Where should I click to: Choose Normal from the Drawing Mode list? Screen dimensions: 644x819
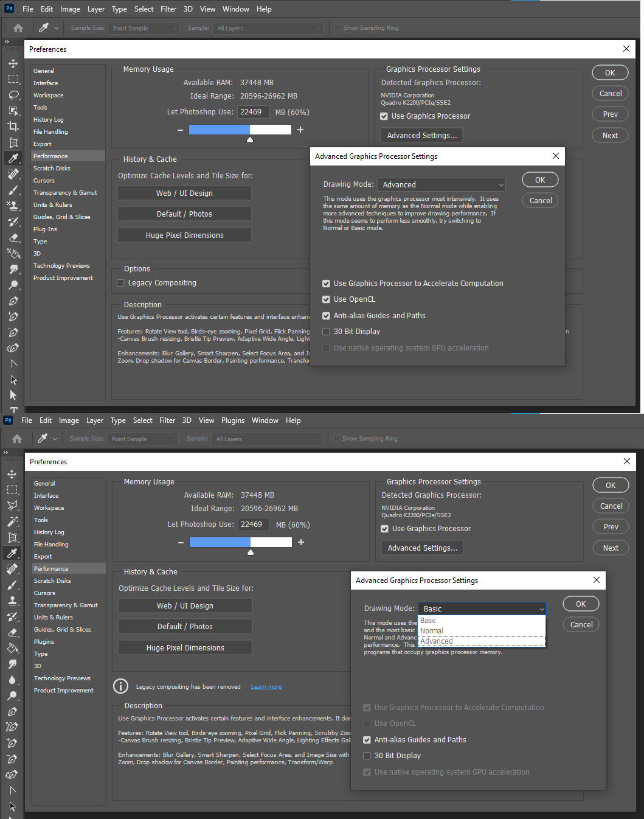431,630
